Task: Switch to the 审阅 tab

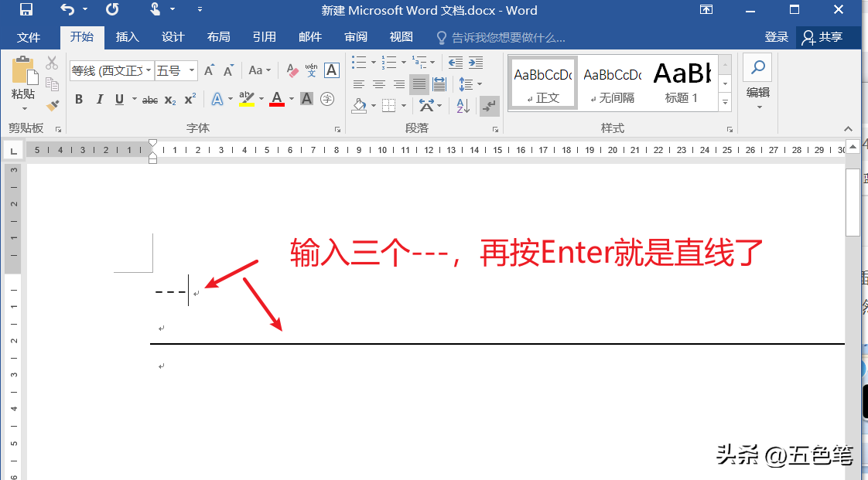Action: pos(355,37)
